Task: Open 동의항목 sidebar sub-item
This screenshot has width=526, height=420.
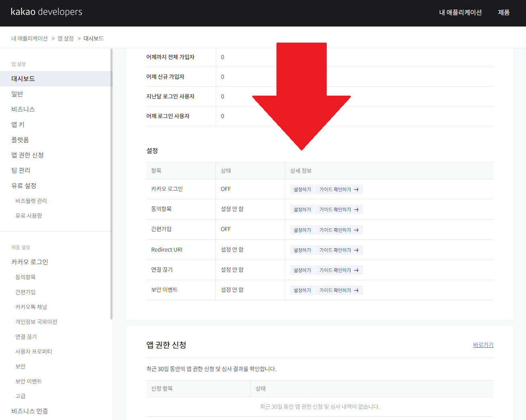Action: pos(25,277)
